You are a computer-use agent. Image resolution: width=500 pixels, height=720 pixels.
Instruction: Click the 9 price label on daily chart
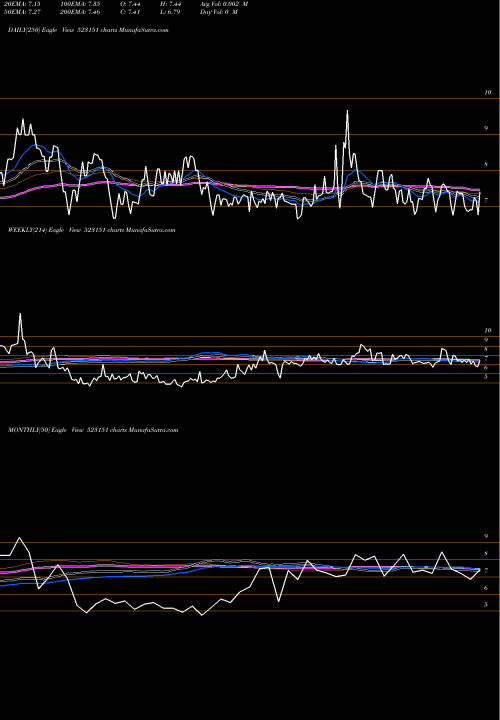[486, 128]
